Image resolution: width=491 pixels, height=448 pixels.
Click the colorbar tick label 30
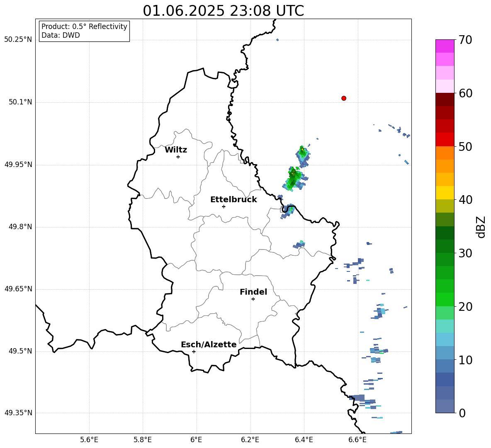coord(465,253)
